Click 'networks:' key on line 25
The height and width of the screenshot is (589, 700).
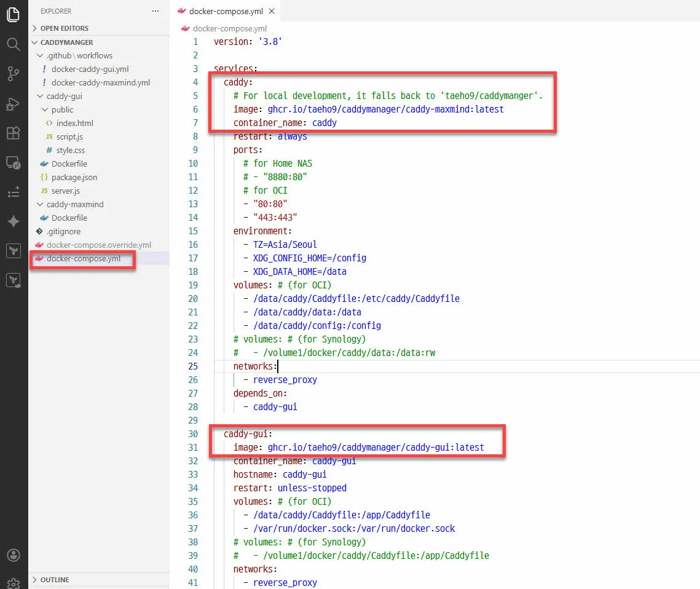coord(256,366)
